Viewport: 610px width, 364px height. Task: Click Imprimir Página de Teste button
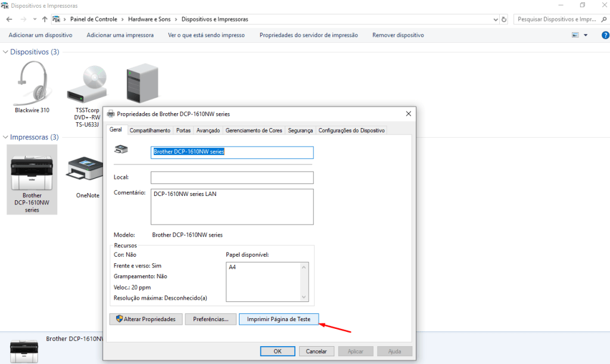coord(279,319)
